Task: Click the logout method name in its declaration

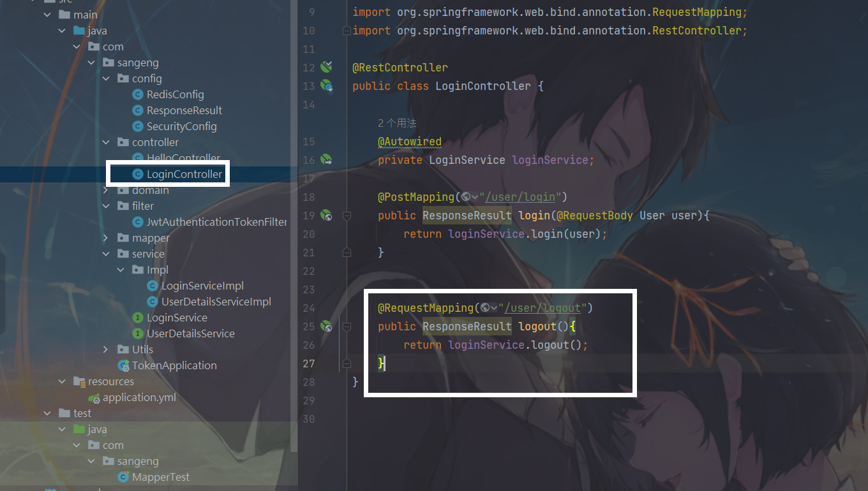Action: click(537, 326)
